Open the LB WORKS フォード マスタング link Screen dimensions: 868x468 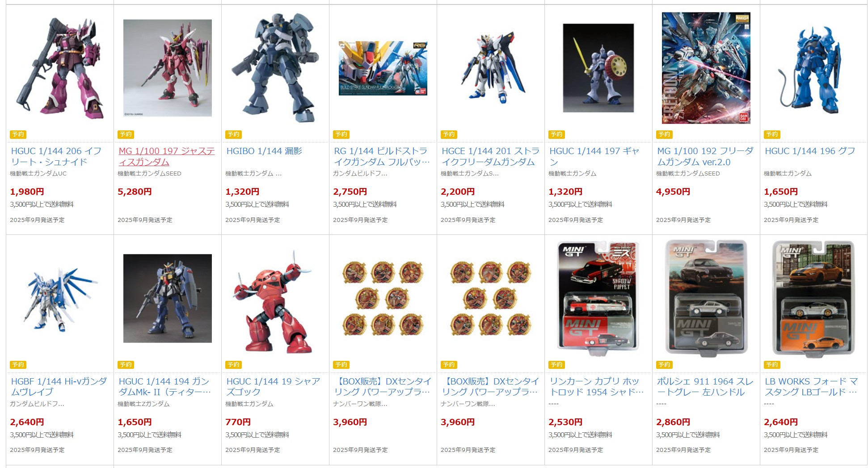pos(811,387)
